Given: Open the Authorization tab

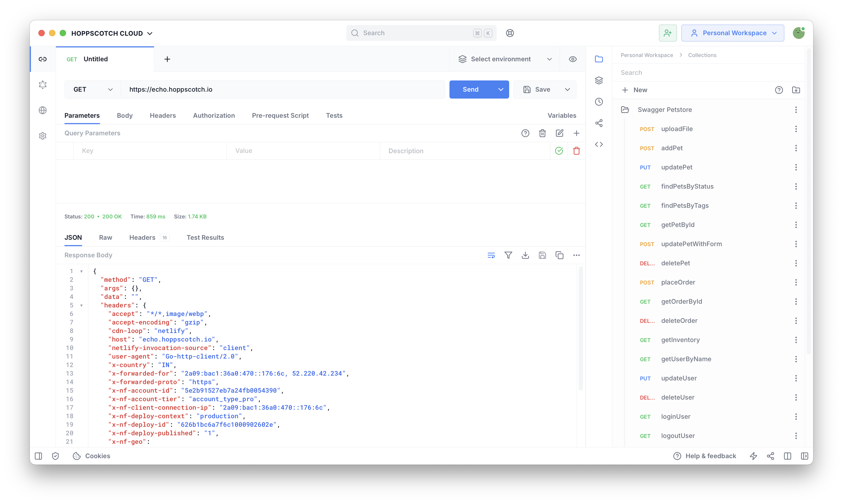Looking at the screenshot, I should pyautogui.click(x=214, y=115).
